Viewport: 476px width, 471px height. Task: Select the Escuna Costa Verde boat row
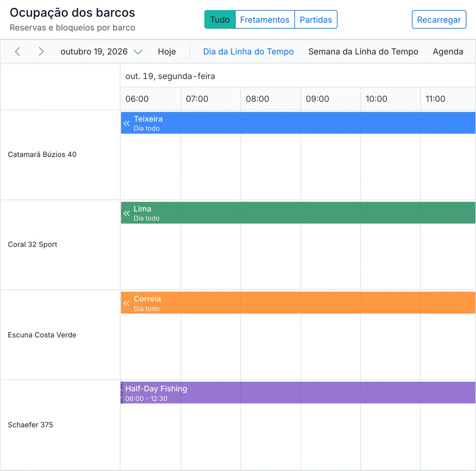click(60, 335)
